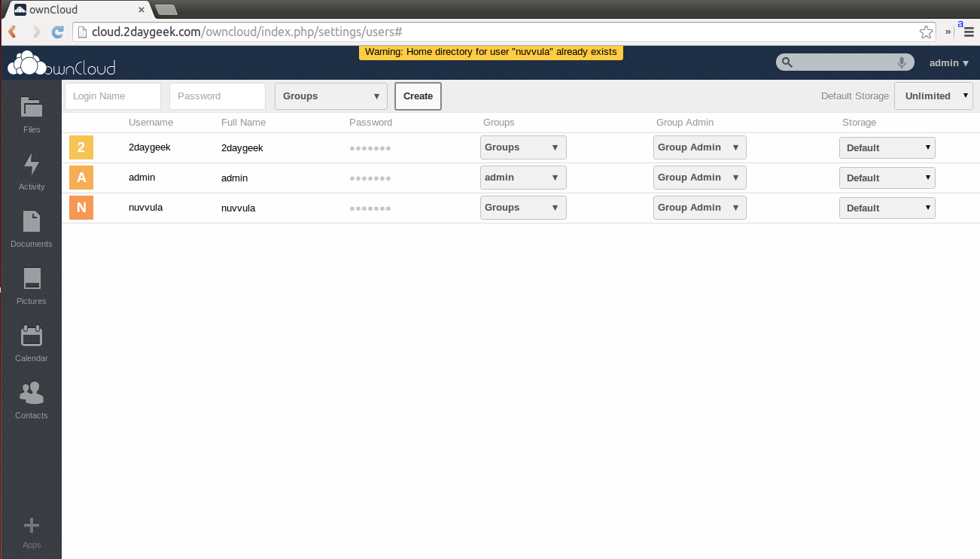The width and height of the screenshot is (980, 559).
Task: Click the Full Name column header
Action: coord(243,123)
